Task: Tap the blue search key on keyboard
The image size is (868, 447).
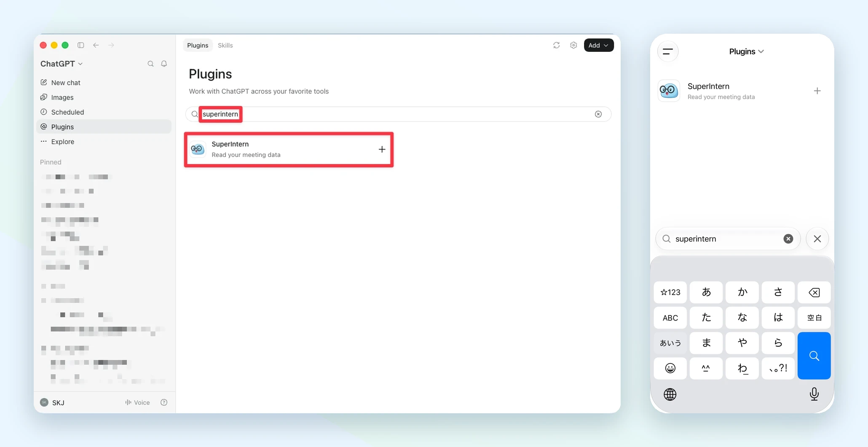Action: click(814, 355)
